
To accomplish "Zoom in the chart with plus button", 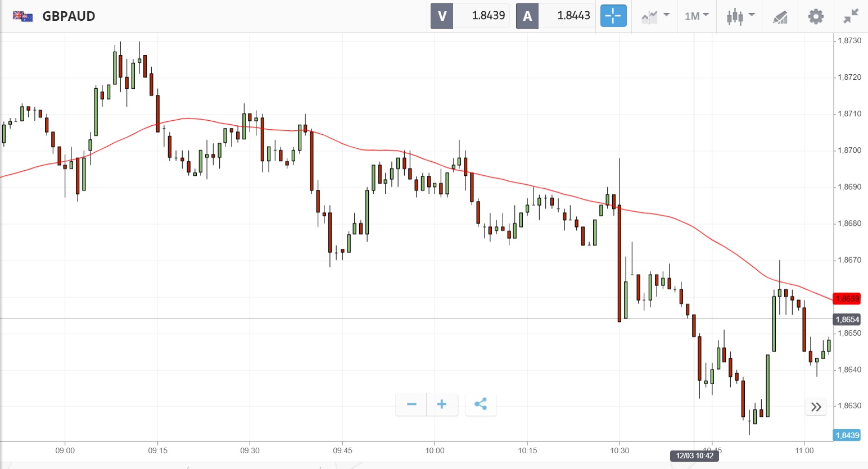I will coord(442,404).
